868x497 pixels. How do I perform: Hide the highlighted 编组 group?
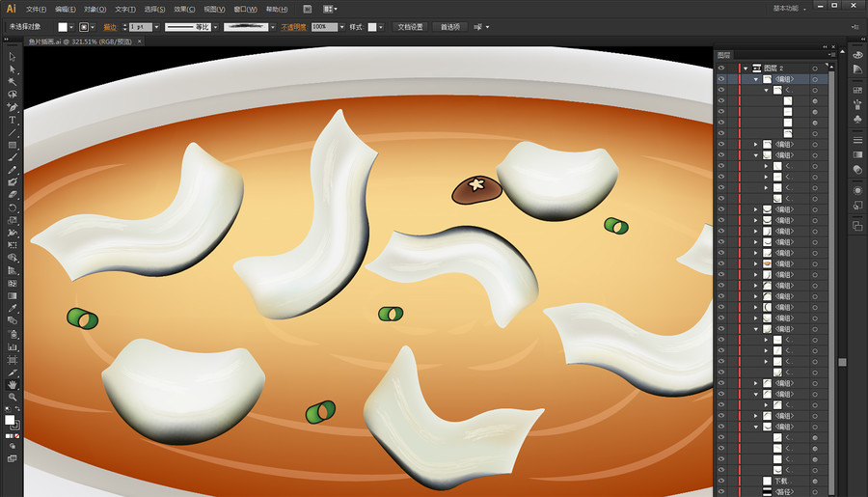[720, 79]
